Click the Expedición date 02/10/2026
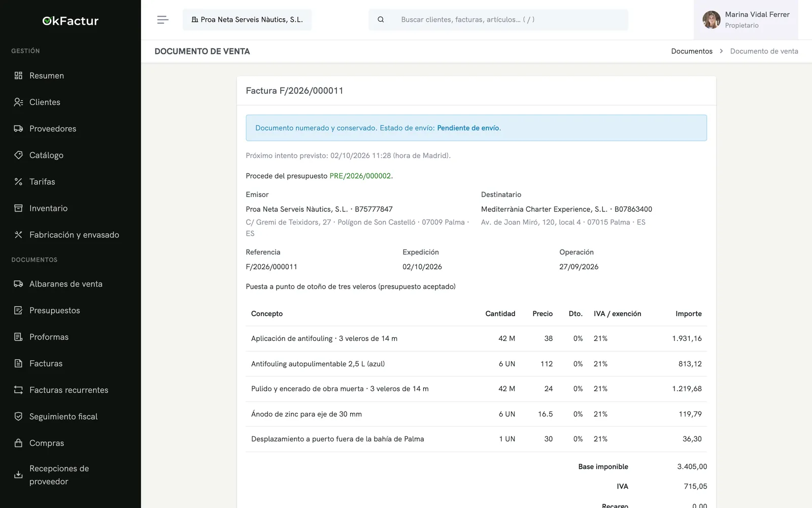Image resolution: width=812 pixels, height=508 pixels. point(422,267)
